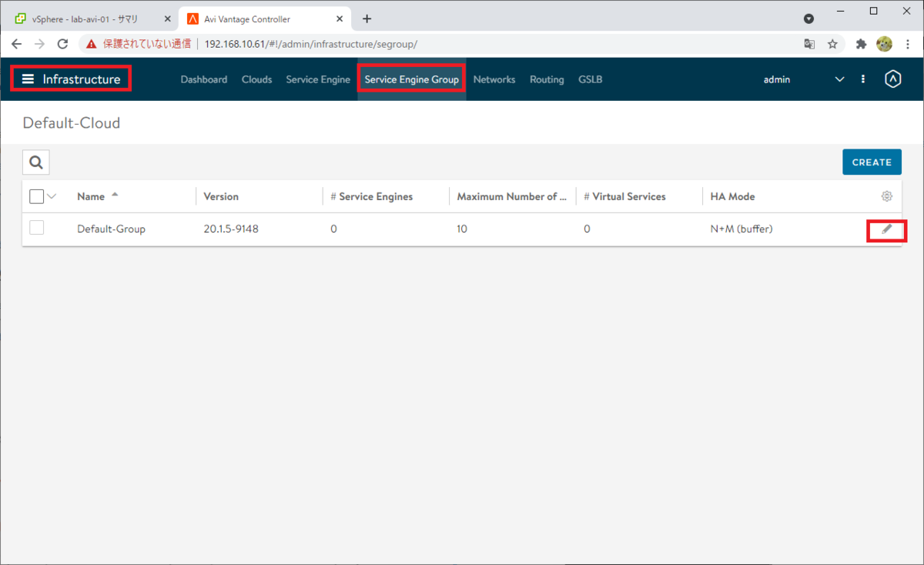Expand the admin user dropdown chevron
The height and width of the screenshot is (565, 924).
coord(840,79)
